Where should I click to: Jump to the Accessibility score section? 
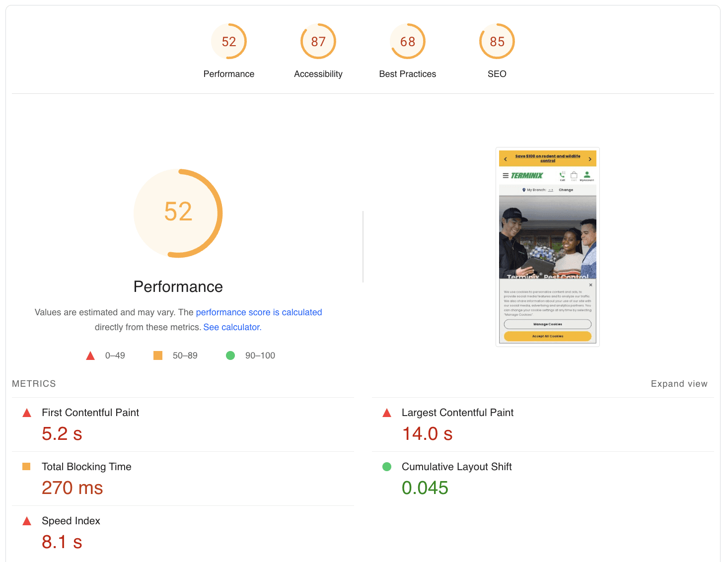(x=318, y=41)
